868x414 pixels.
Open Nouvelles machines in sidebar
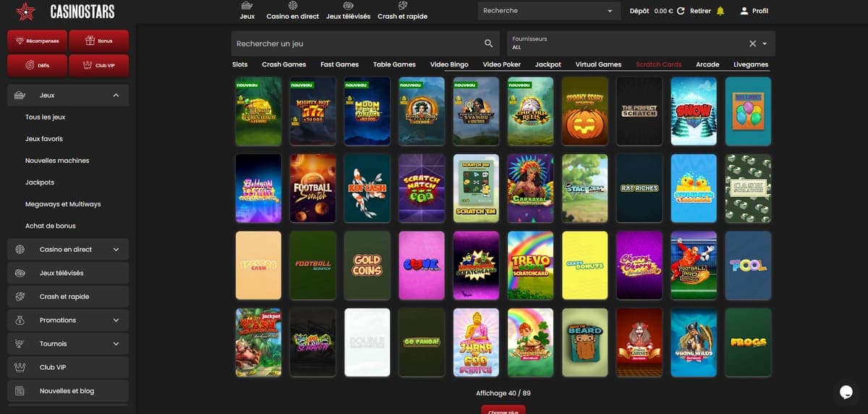pos(57,161)
